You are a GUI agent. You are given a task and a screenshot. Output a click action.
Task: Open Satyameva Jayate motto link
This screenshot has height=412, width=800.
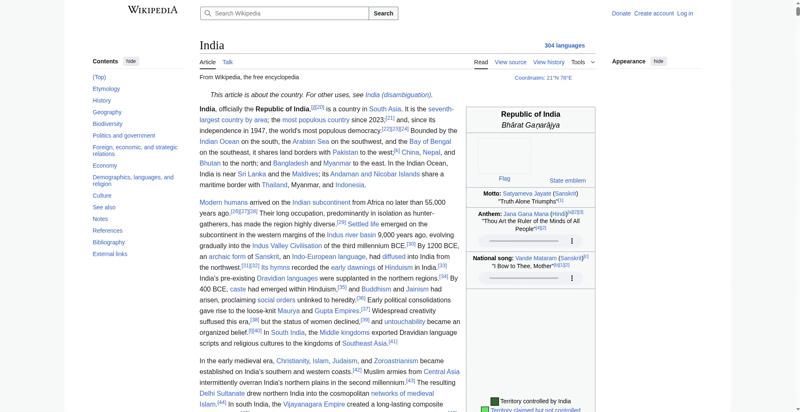click(x=527, y=194)
